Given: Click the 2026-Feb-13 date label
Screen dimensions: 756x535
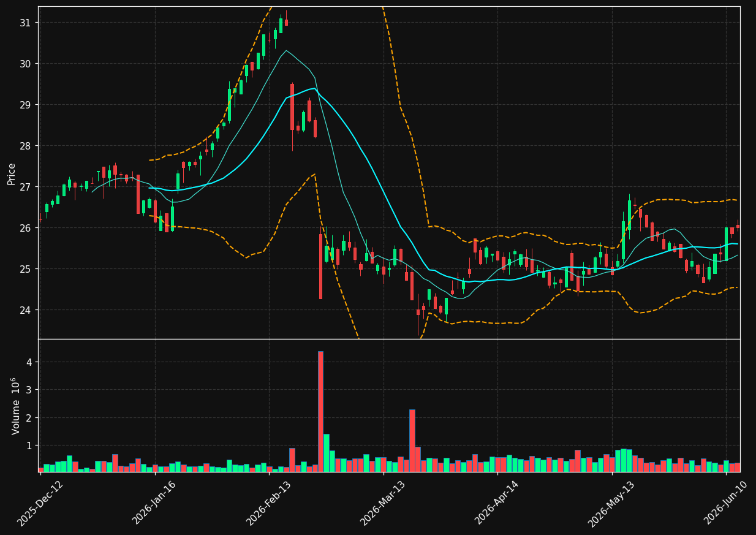Looking at the screenshot, I should pyautogui.click(x=269, y=503).
